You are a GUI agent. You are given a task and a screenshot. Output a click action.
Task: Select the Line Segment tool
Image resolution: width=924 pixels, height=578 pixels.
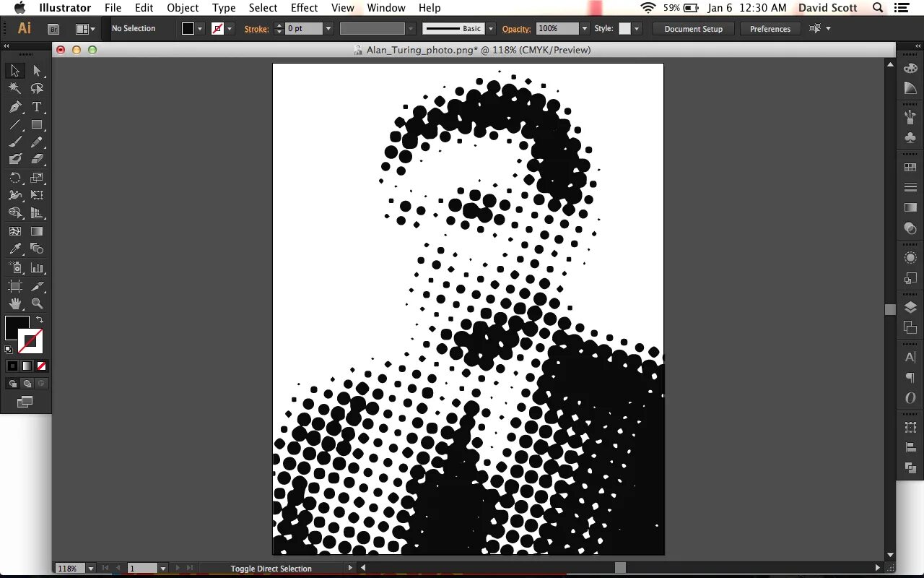coord(14,124)
